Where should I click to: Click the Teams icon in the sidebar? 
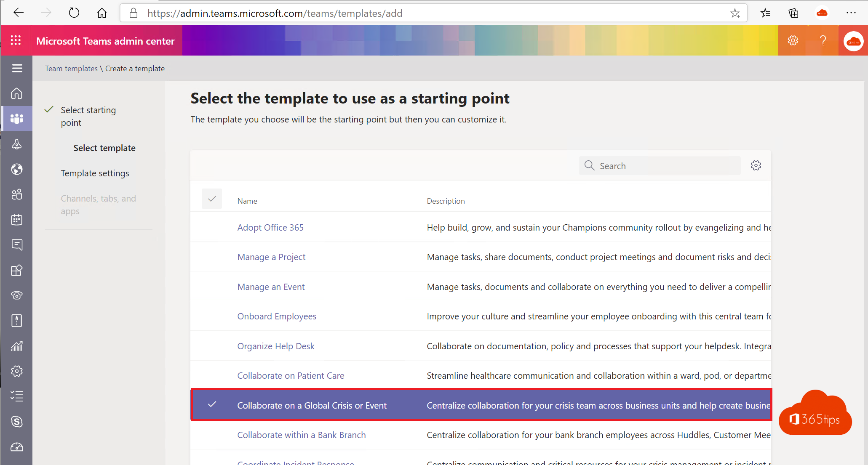16,119
